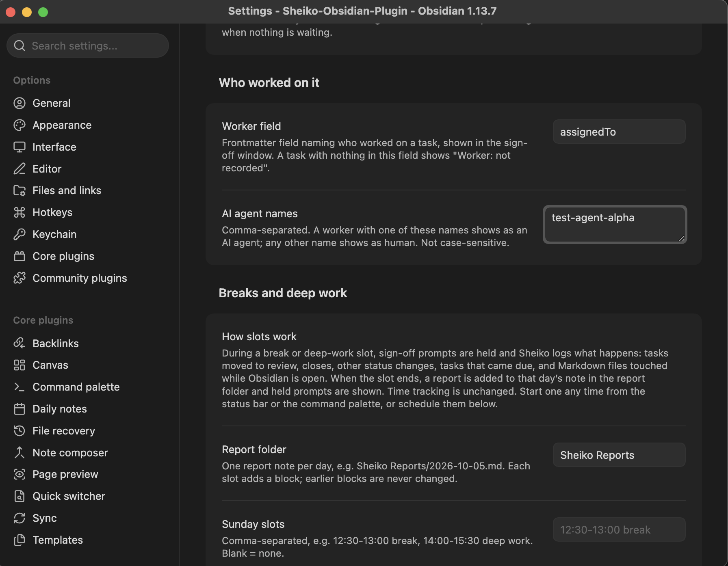Click the Hotkeys command-key icon
Image resolution: width=728 pixels, height=566 pixels.
[x=19, y=212]
